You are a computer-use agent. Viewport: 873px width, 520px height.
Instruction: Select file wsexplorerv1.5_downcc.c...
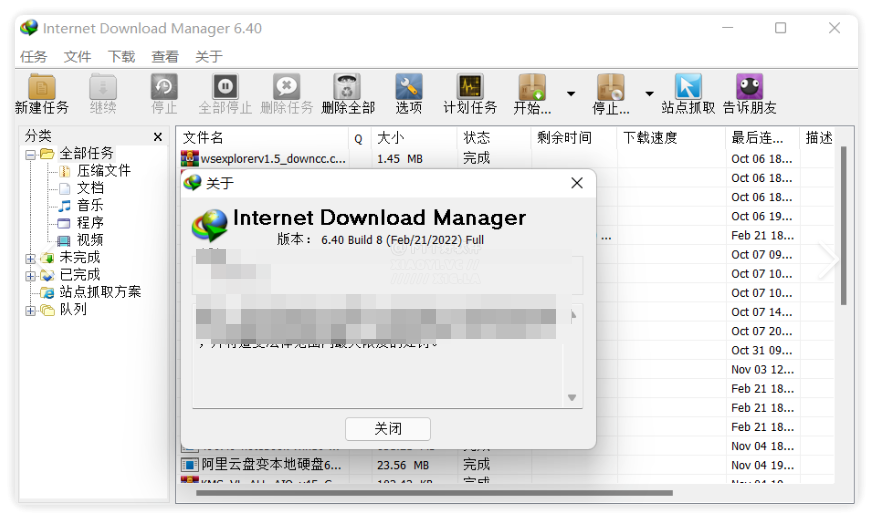(x=273, y=159)
